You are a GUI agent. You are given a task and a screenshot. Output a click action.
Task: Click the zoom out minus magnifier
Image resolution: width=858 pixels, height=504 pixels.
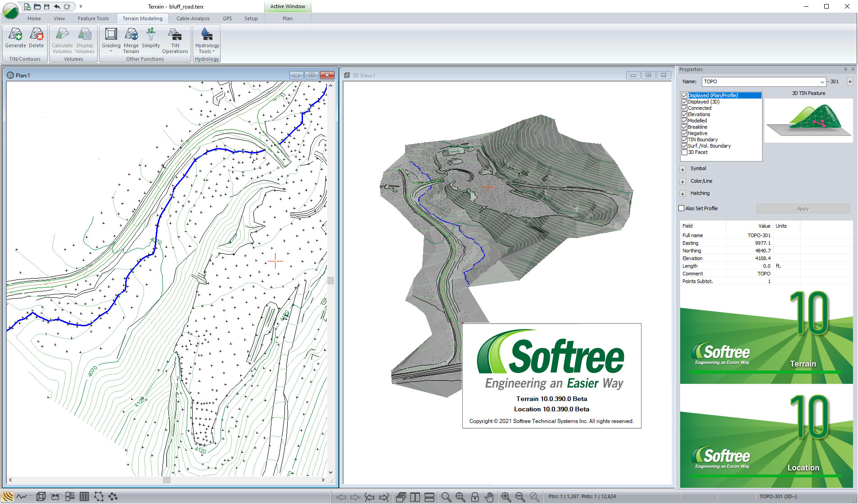pos(520,497)
